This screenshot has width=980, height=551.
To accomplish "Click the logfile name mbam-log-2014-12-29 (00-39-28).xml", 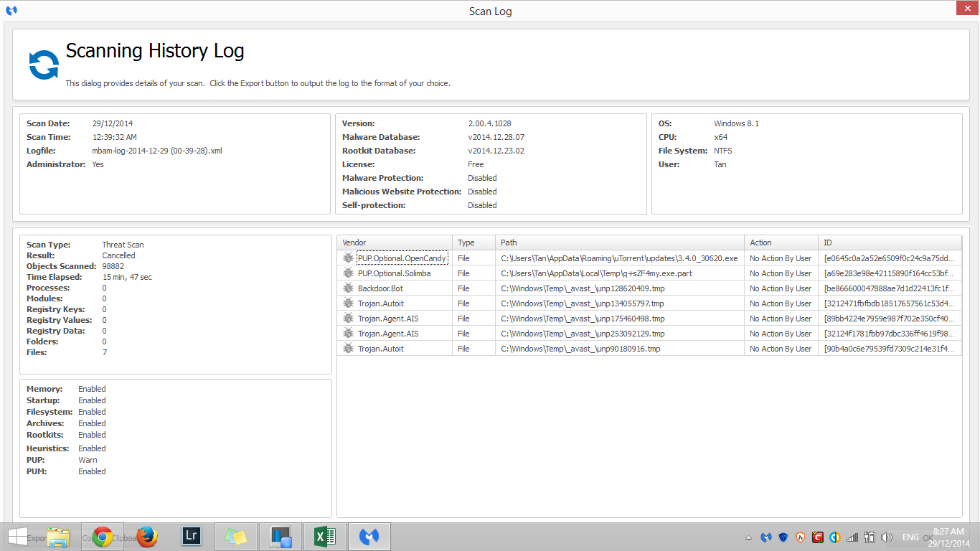I will tap(157, 151).
